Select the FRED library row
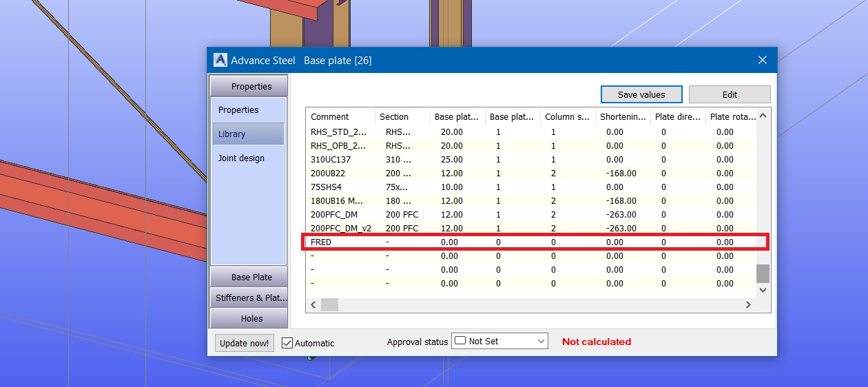 (531, 242)
